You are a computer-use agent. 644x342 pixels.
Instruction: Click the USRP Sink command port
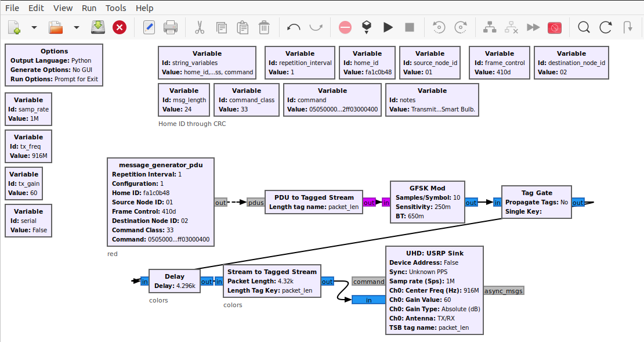pyautogui.click(x=369, y=282)
